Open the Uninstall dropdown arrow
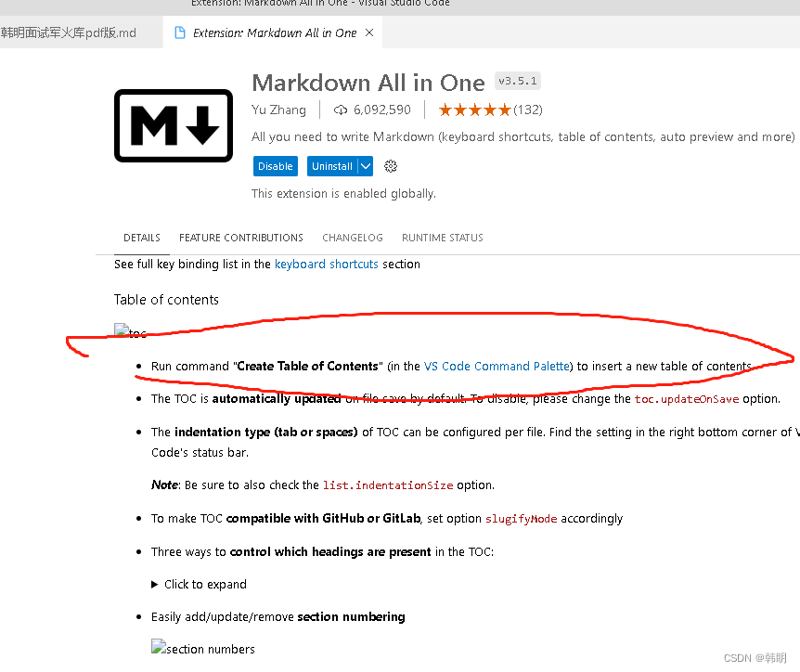800x672 pixels. 366,166
